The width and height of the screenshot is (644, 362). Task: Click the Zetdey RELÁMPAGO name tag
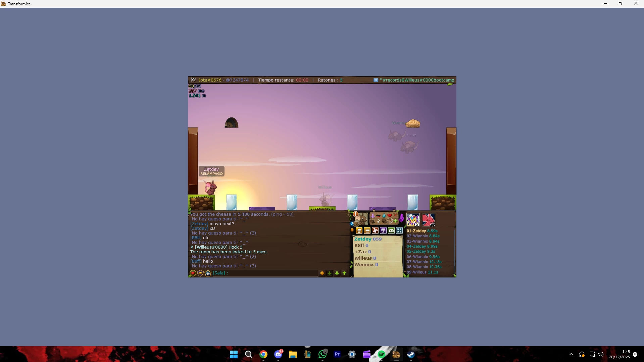click(211, 171)
